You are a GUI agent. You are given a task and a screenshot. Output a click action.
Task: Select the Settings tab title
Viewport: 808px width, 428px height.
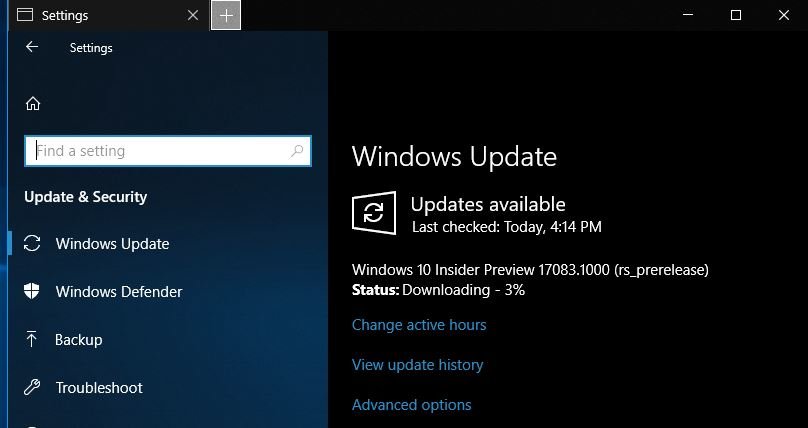(65, 15)
